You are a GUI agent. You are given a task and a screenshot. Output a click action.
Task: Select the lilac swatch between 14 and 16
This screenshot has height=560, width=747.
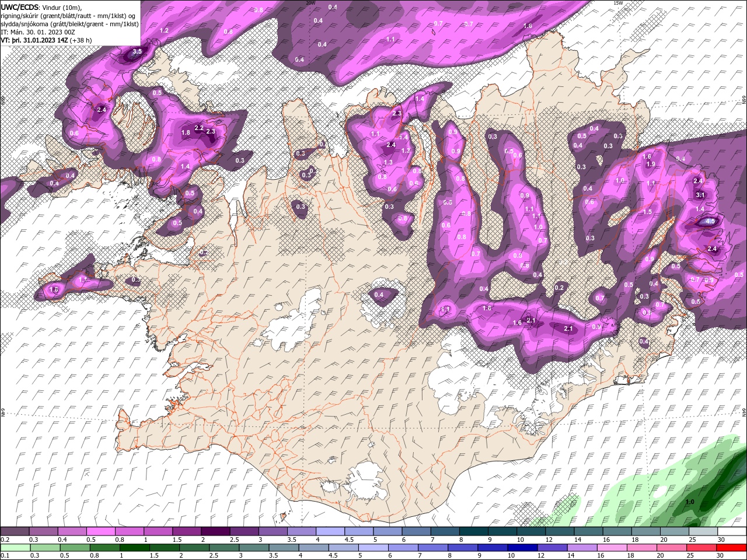(x=582, y=547)
